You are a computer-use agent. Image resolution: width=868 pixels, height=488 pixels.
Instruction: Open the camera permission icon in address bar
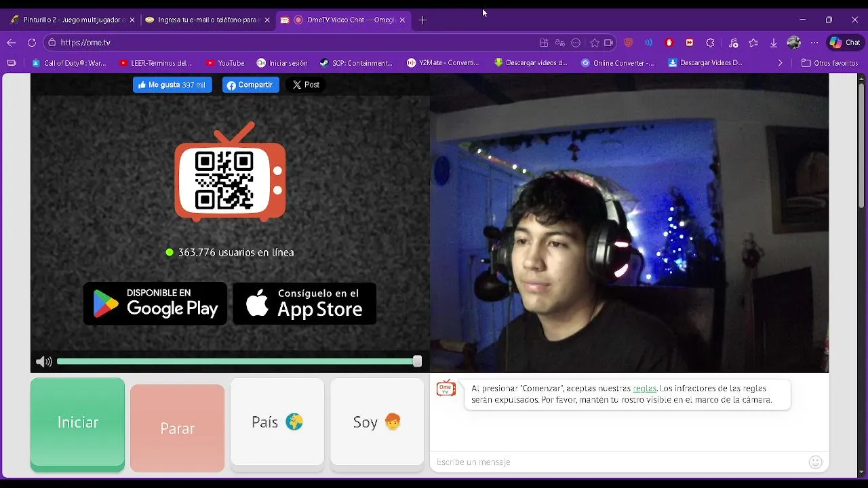pos(608,43)
